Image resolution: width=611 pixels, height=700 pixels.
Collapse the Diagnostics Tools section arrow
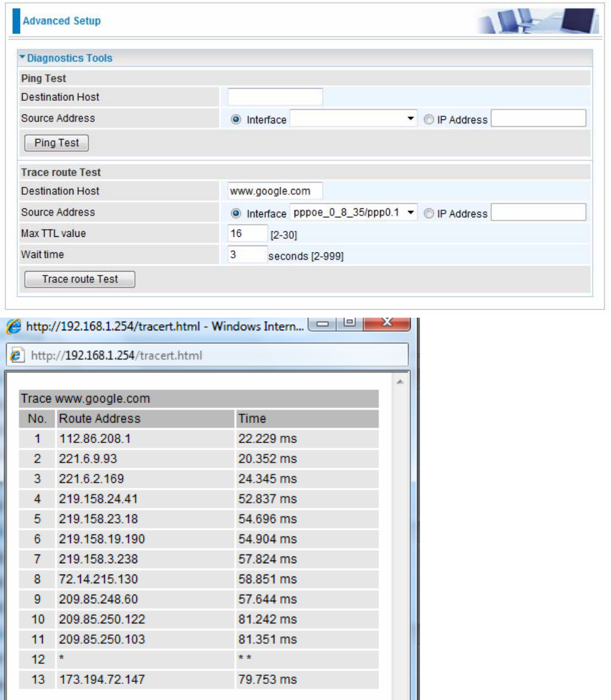point(22,57)
